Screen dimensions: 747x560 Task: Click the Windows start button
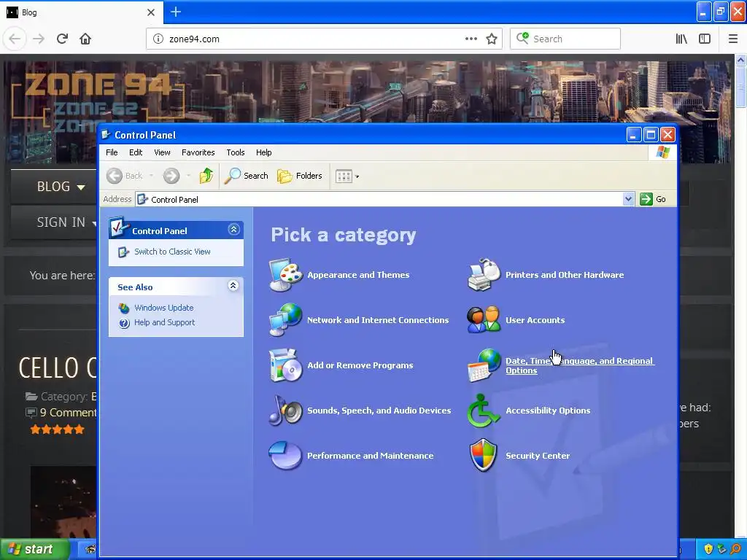click(35, 549)
